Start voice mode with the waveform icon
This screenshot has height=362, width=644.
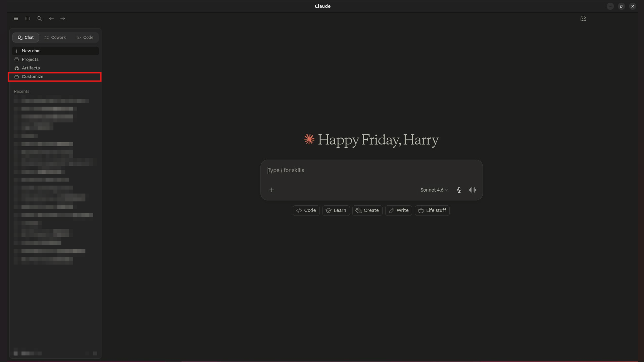tap(472, 190)
